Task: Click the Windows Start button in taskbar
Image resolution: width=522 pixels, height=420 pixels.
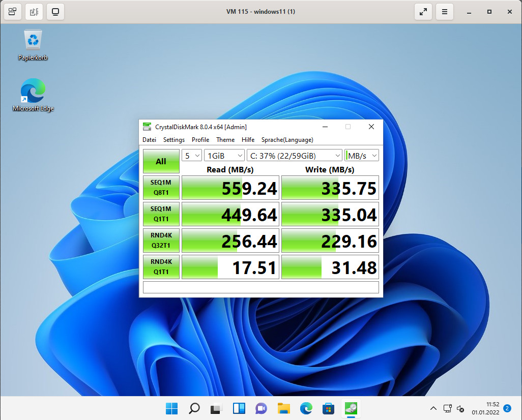Action: tap(172, 408)
